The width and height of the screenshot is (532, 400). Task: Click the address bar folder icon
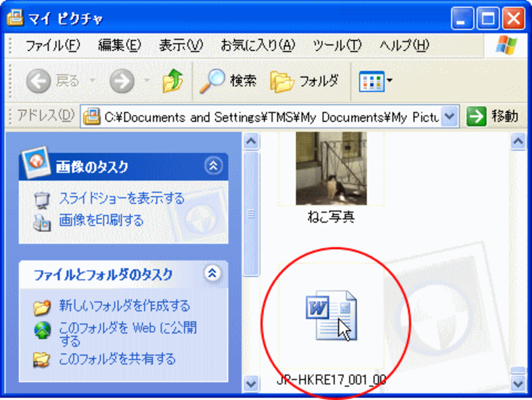tap(92, 116)
